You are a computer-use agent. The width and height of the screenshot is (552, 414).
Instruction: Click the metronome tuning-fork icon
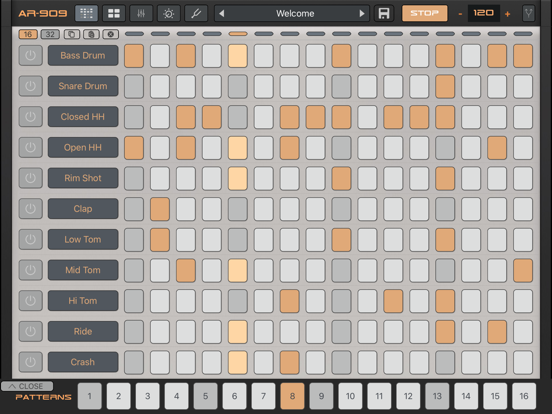[528, 14]
